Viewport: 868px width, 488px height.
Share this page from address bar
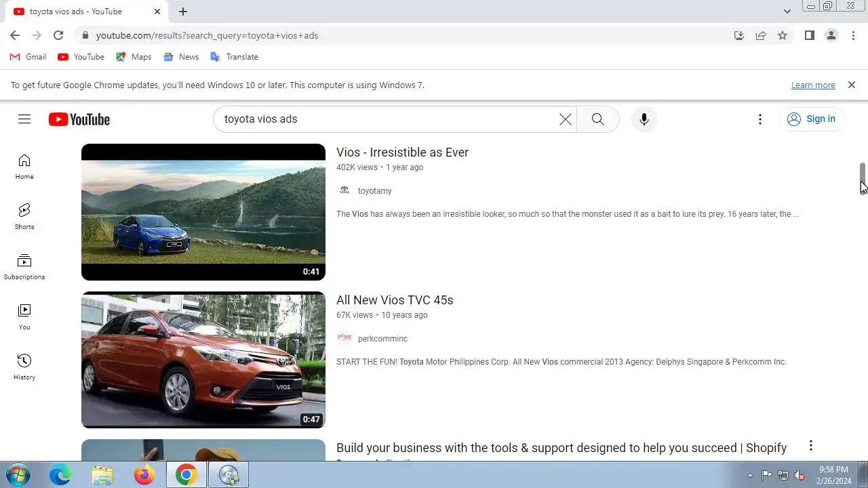(761, 35)
